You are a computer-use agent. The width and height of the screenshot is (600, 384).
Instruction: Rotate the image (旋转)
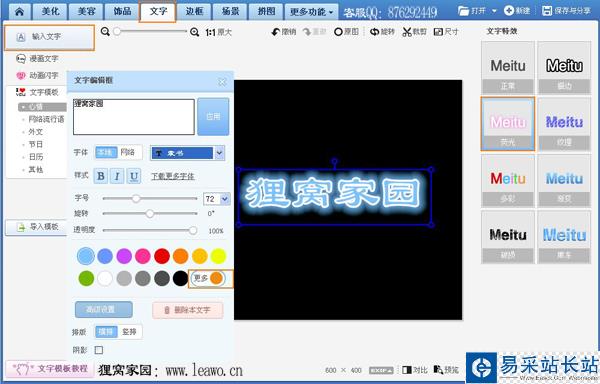pyautogui.click(x=382, y=32)
